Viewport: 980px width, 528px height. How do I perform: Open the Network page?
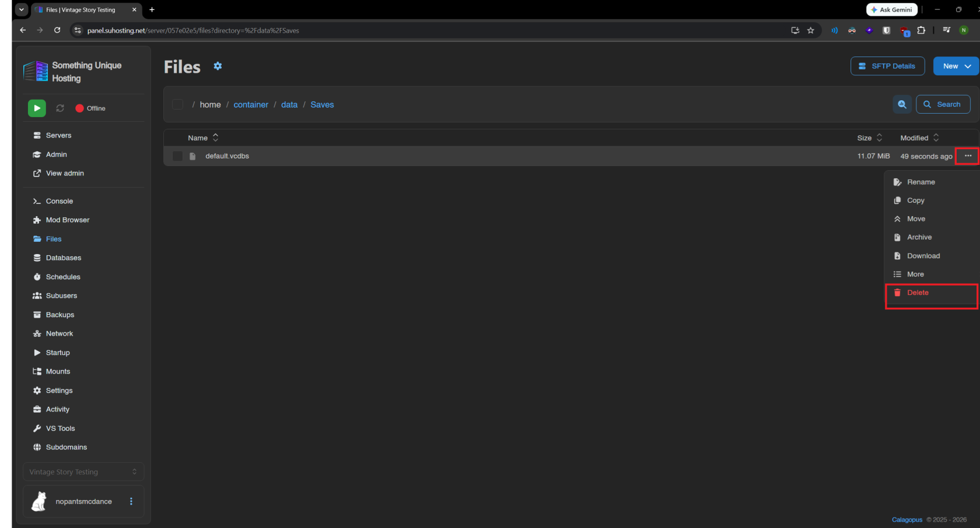click(83, 333)
